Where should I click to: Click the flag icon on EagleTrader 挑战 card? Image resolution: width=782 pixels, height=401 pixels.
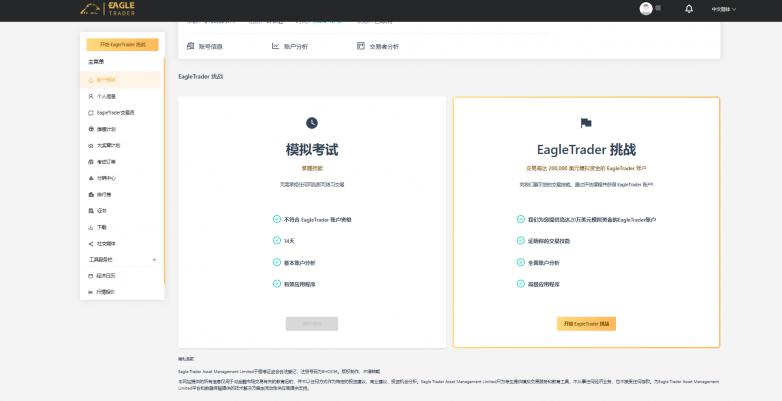(x=586, y=123)
